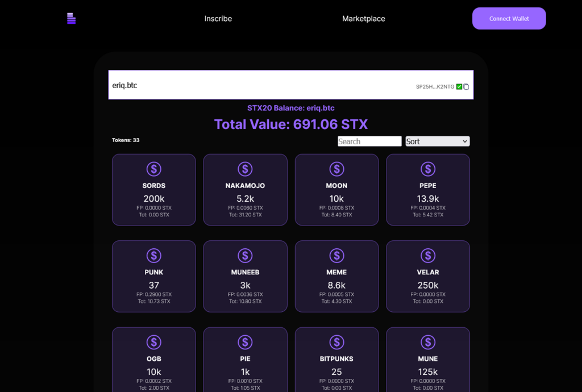582x392 pixels.
Task: Copy the wallet address with the clipboard icon
Action: (x=466, y=87)
